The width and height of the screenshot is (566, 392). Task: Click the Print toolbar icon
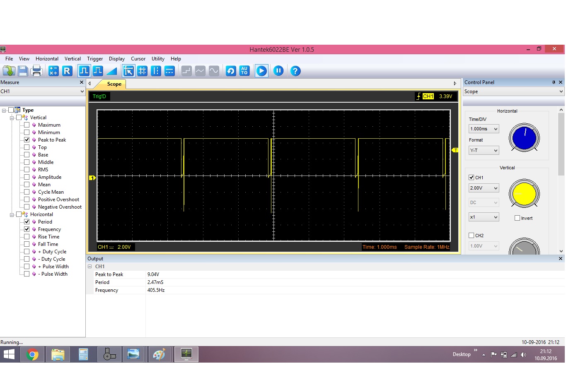[x=37, y=71]
